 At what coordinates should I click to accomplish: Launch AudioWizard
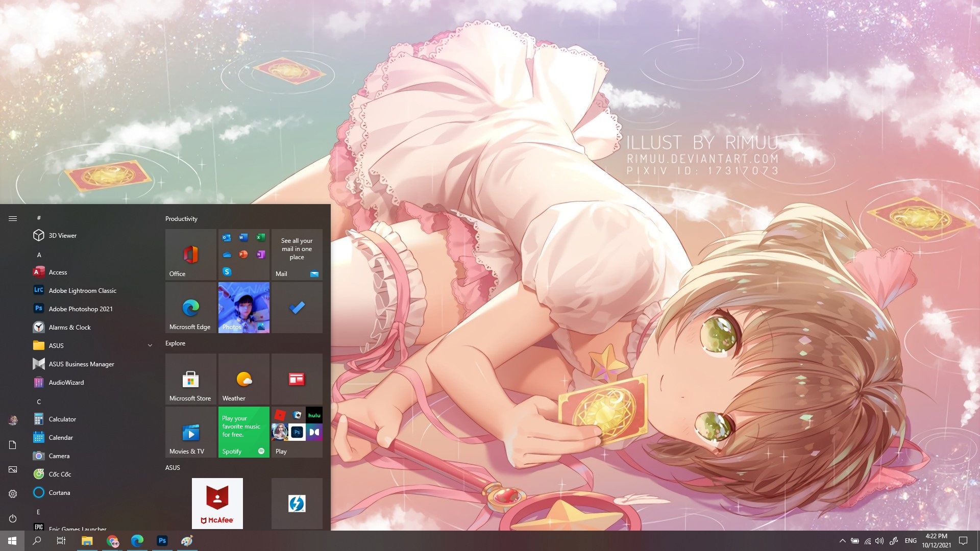coord(92,382)
